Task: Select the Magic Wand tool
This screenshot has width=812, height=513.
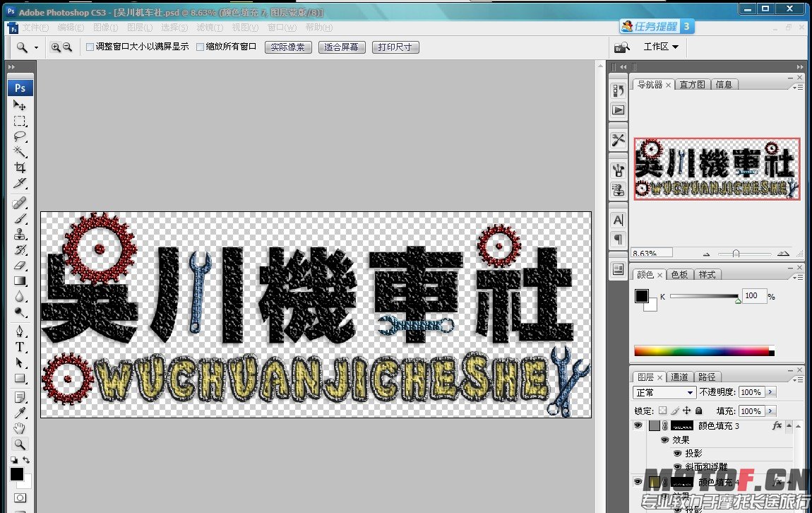Action: [20, 152]
